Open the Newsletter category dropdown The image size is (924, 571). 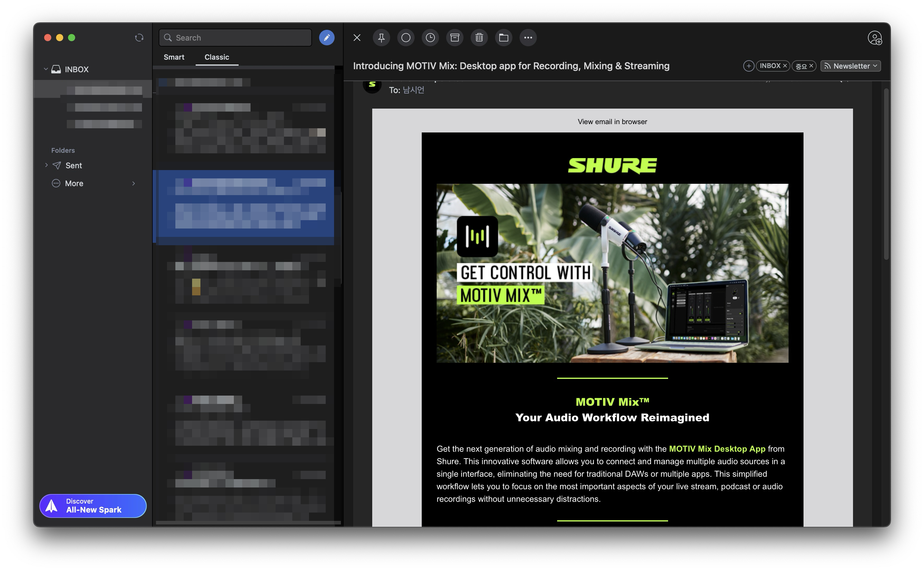point(851,66)
